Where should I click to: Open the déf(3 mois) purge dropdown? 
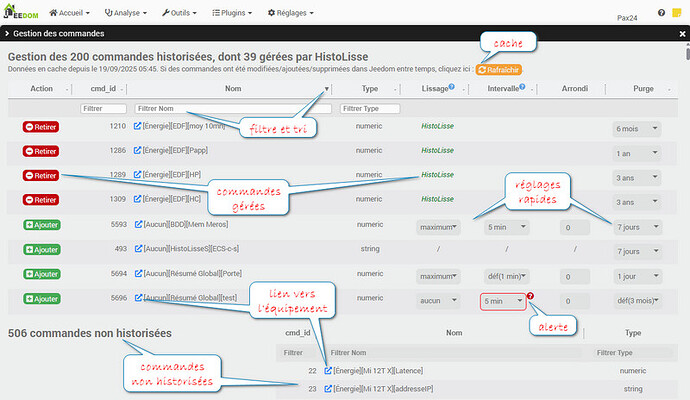(x=637, y=301)
